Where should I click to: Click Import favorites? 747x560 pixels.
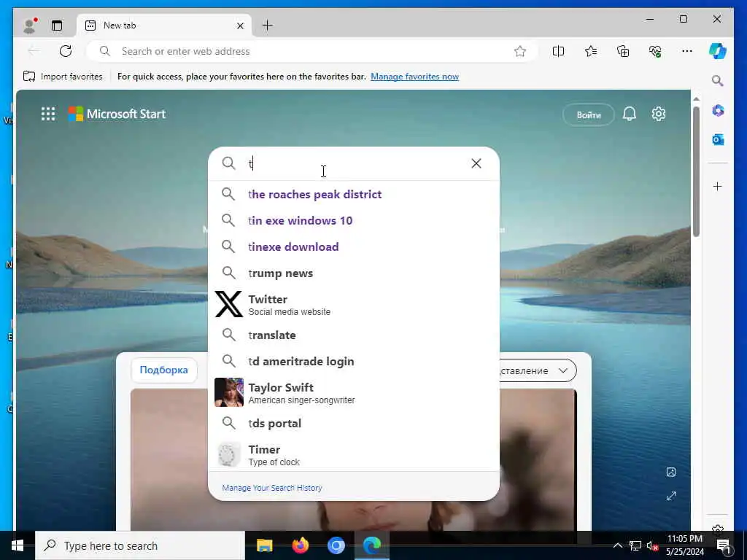(x=63, y=77)
